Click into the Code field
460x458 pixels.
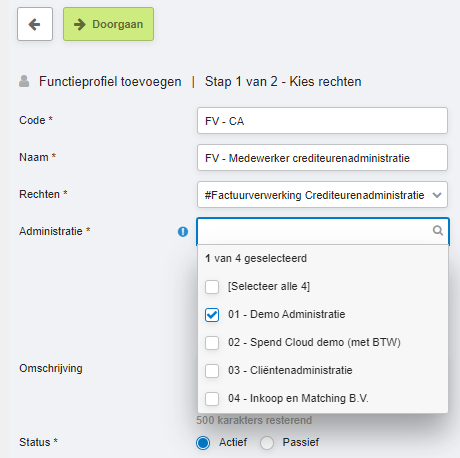click(x=322, y=121)
